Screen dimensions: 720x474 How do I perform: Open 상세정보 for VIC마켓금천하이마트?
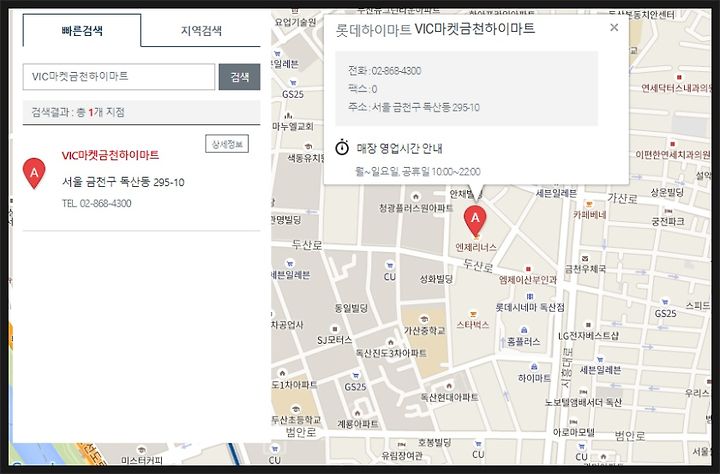coord(227,144)
